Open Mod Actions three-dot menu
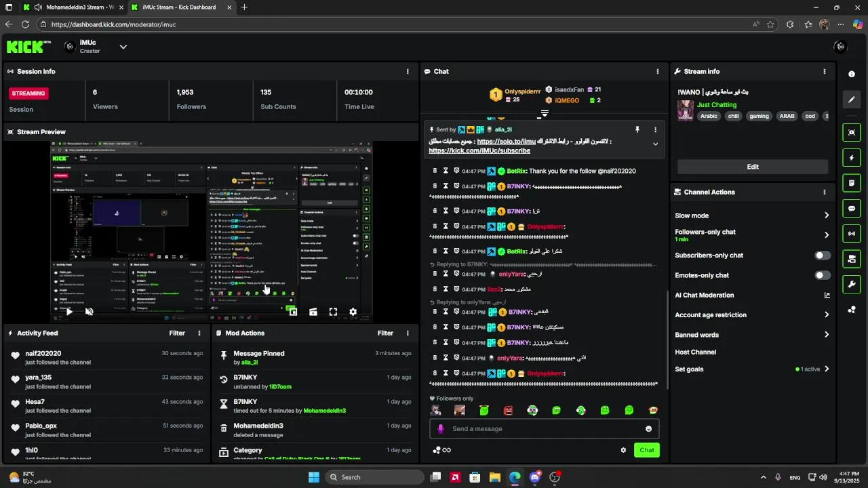 pos(408,333)
